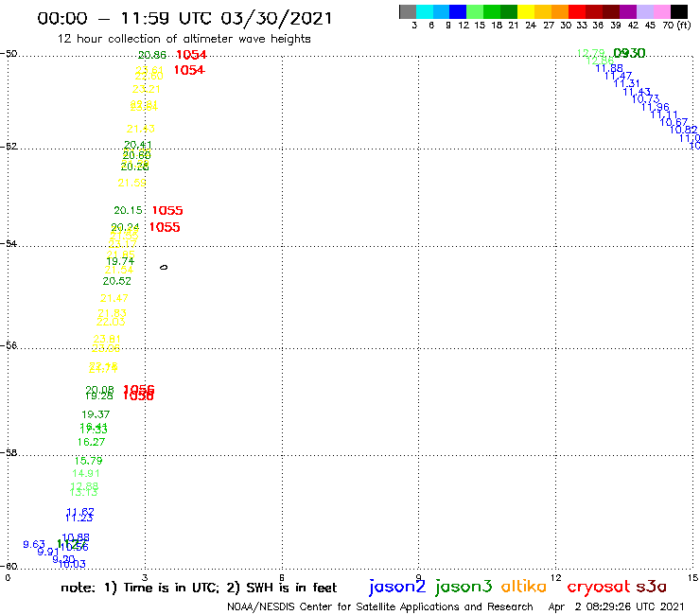
Task: Select the green reading '16.27'
Action: pyautogui.click(x=91, y=442)
